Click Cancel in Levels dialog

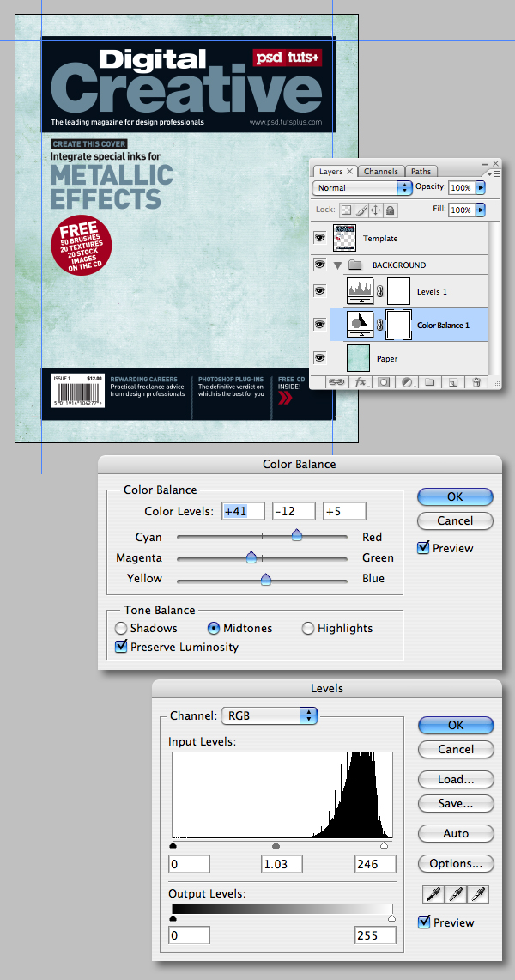pos(456,749)
